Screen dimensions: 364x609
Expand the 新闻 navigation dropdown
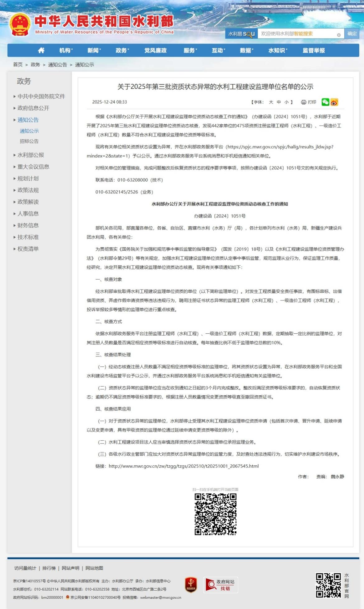pos(94,50)
